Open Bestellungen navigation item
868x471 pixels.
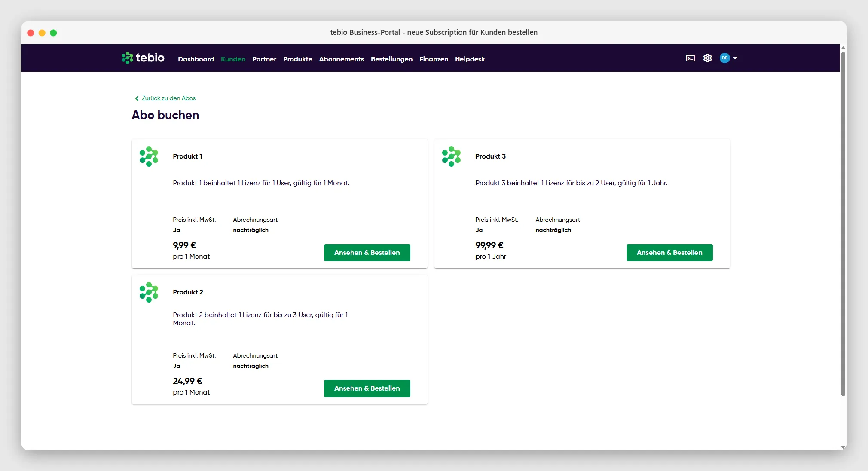(391, 59)
